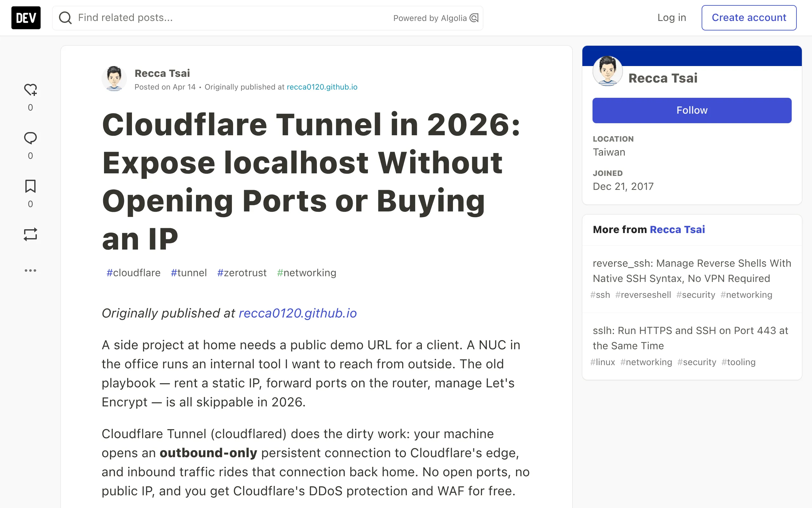Viewport: 812px width, 508px height.
Task: Open the sslh HTTPS and SSH article
Action: [690, 338]
